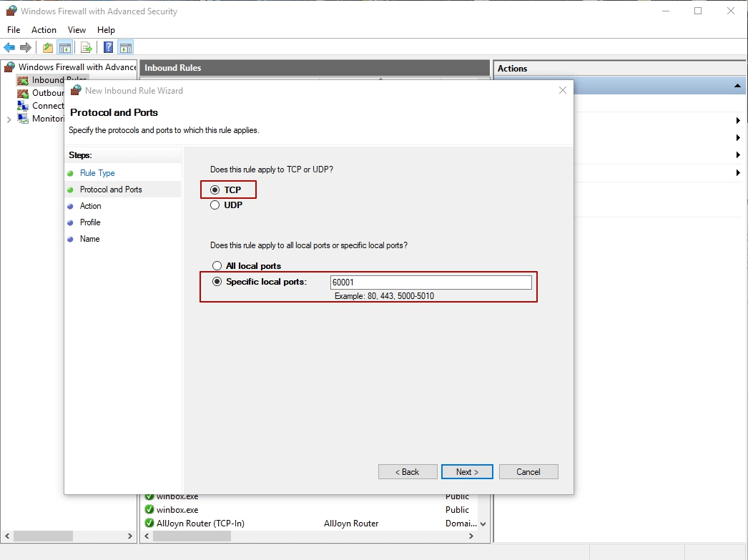
Task: Click the AllJoyn Router group cell
Action: point(351,524)
